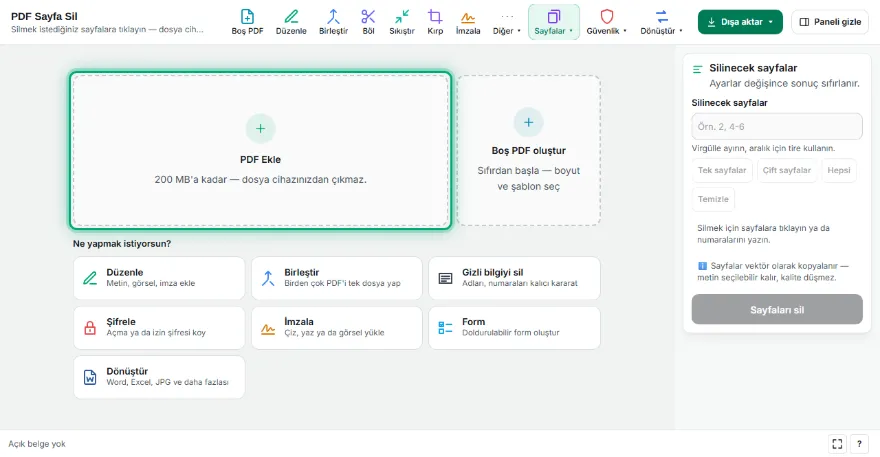This screenshot has width=880, height=457.
Task: Click the pencil icon on Düzenle card
Action: pyautogui.click(x=90, y=278)
